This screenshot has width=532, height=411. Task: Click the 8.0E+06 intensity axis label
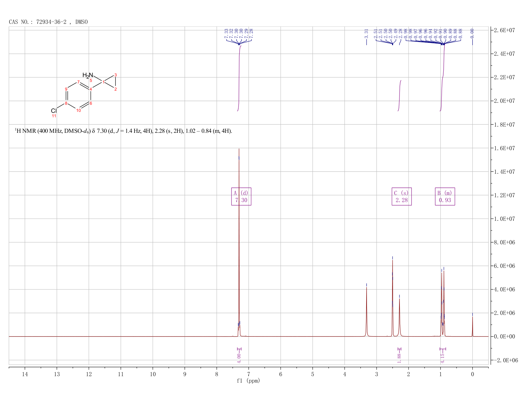click(505, 242)
